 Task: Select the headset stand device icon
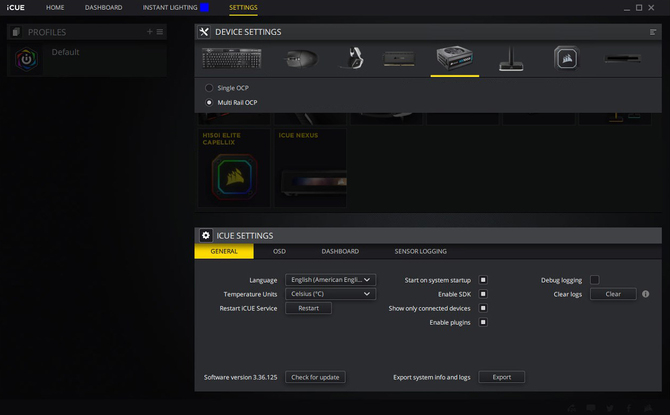click(x=511, y=59)
